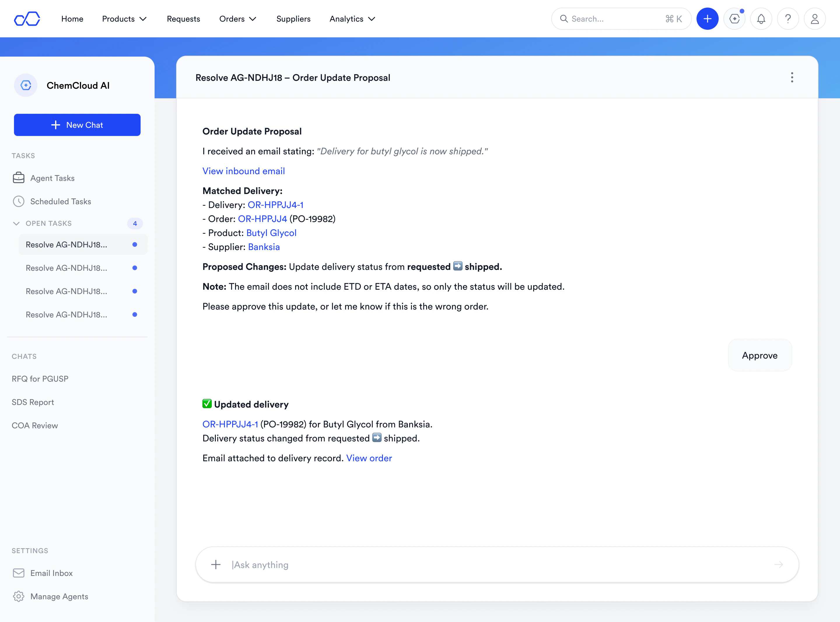Open Email Inbox settings
840x622 pixels.
pyautogui.click(x=51, y=573)
